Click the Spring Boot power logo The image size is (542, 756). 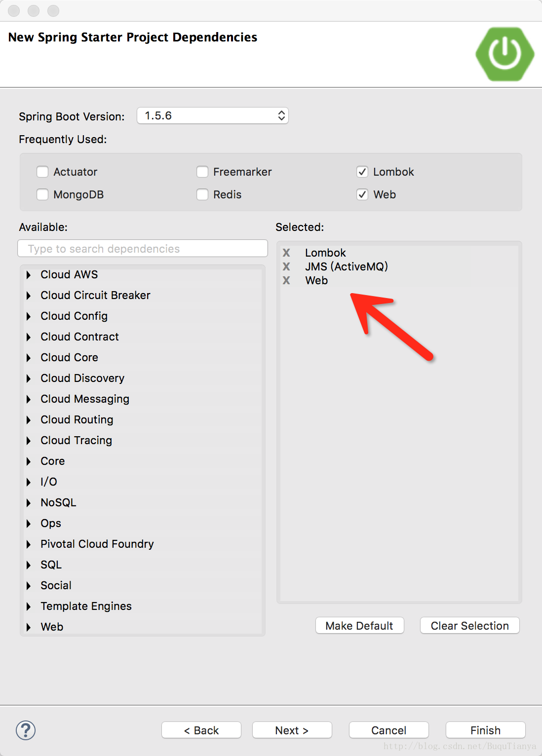tap(505, 54)
